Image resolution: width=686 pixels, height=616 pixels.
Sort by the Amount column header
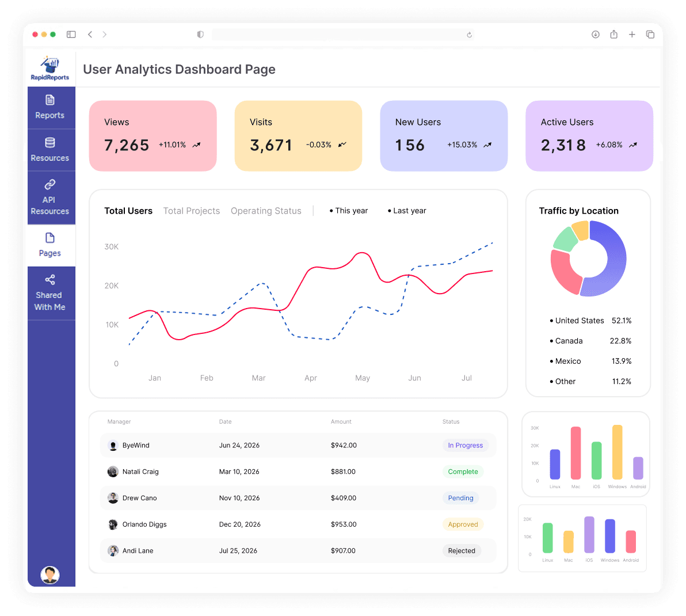[341, 422]
